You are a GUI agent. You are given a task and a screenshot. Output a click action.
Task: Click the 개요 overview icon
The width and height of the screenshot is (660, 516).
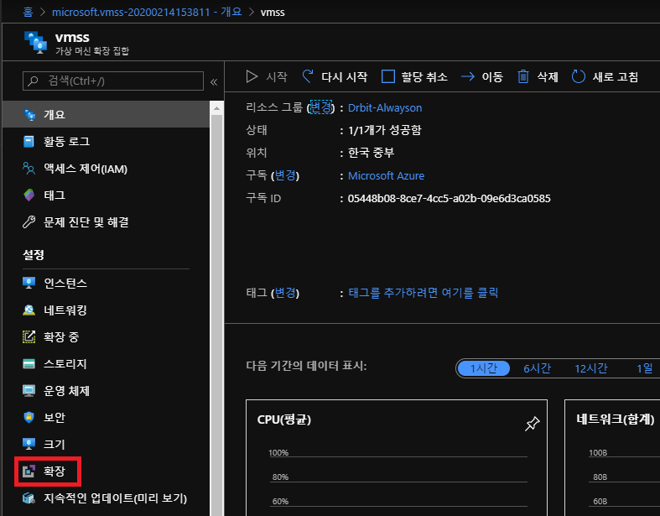pos(29,114)
